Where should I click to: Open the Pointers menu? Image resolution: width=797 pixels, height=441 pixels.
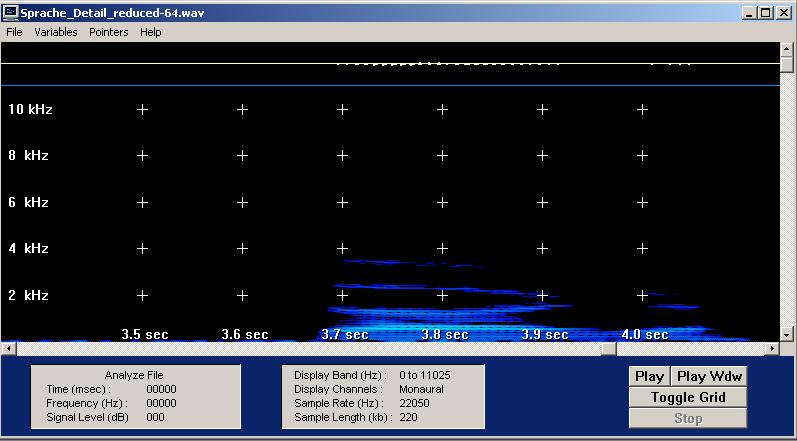tap(109, 32)
